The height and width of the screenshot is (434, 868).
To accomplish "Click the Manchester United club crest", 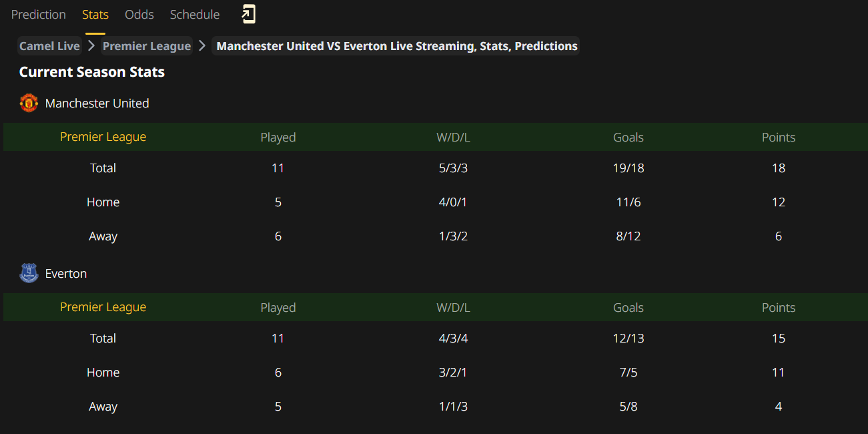I will 29,103.
